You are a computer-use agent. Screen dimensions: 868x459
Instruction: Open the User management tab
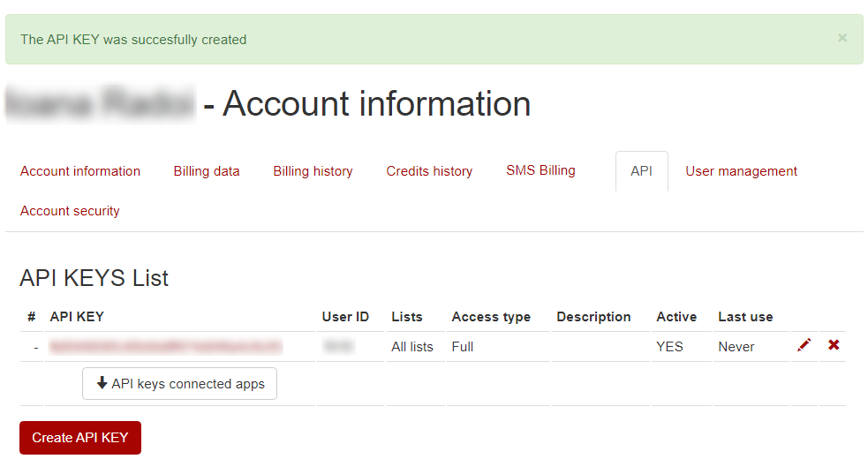(741, 171)
